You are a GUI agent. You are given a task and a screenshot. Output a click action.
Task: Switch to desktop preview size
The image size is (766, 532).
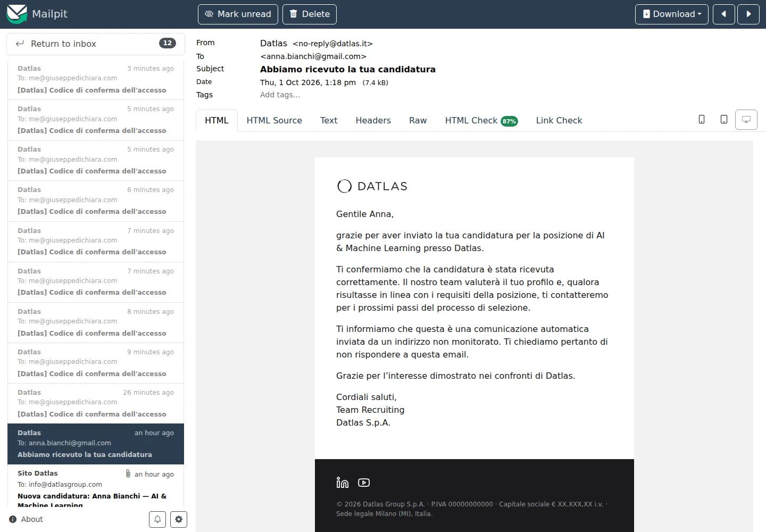(x=746, y=120)
